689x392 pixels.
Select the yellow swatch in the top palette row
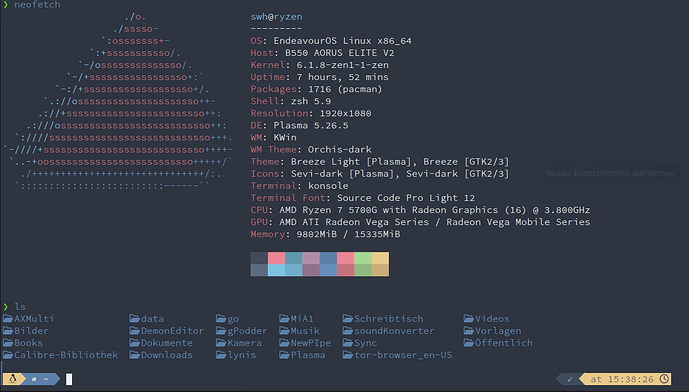(x=381, y=258)
